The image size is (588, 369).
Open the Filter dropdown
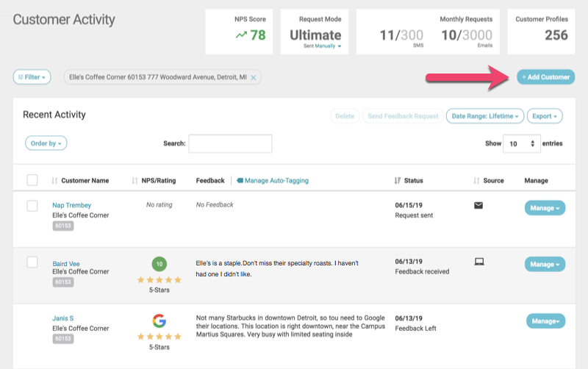[x=32, y=76]
